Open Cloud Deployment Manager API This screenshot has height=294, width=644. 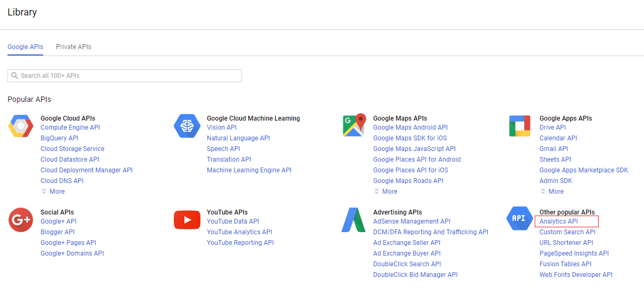pyautogui.click(x=86, y=170)
